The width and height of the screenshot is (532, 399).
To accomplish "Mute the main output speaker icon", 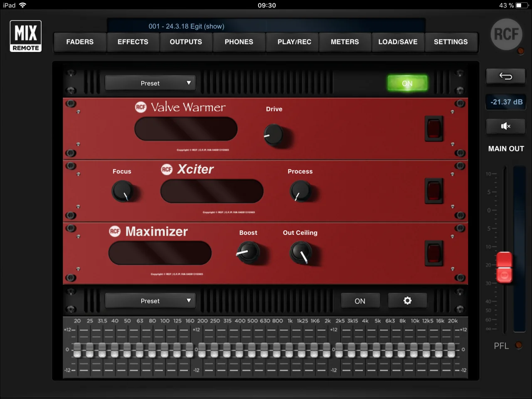I will [505, 126].
